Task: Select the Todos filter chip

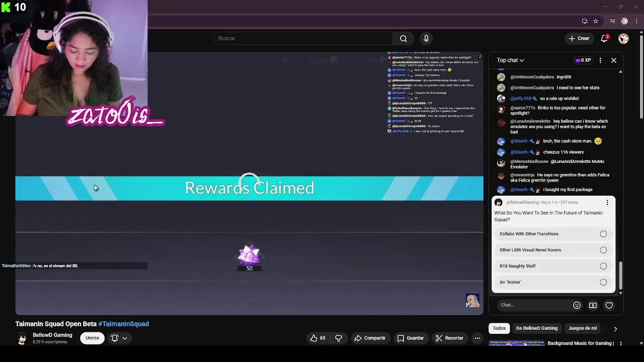Action: [x=499, y=328]
